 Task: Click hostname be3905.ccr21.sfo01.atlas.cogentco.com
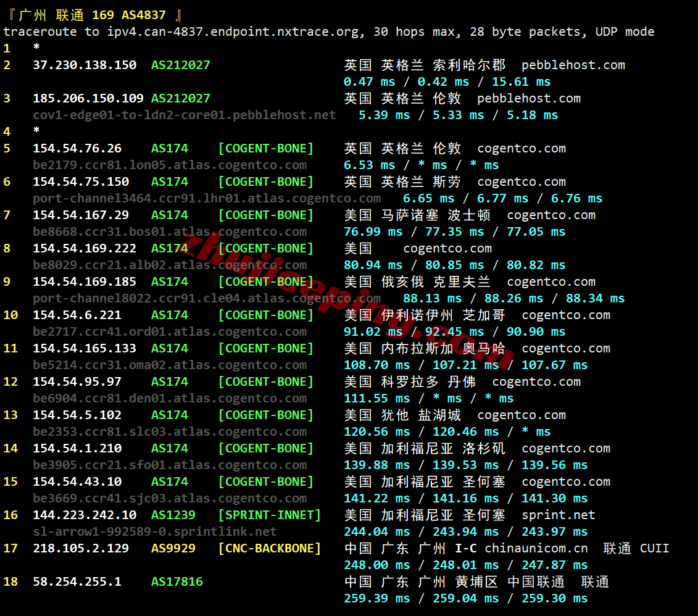tap(170, 465)
